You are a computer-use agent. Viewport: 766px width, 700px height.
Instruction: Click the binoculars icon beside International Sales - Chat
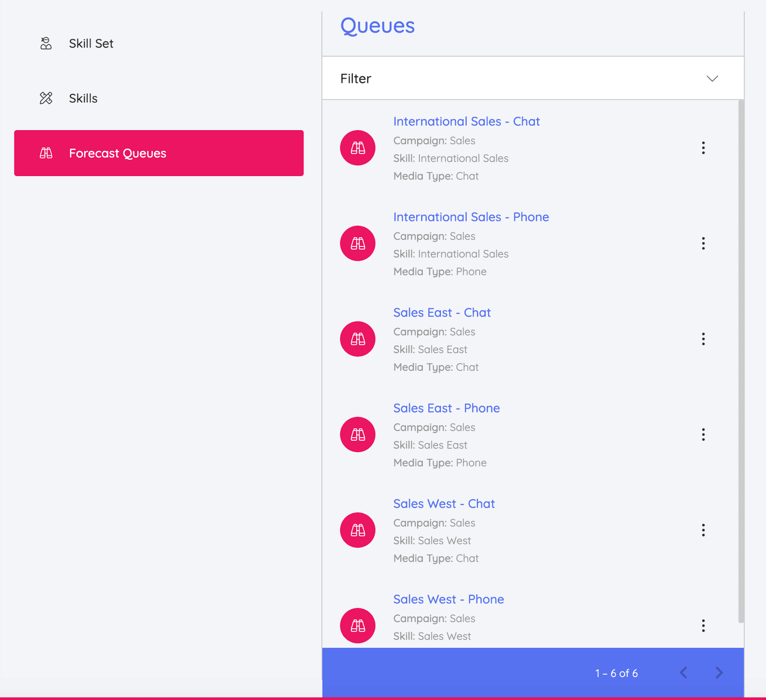pos(357,148)
